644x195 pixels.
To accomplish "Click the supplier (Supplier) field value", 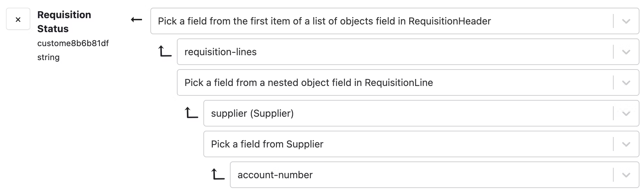I will click(252, 114).
